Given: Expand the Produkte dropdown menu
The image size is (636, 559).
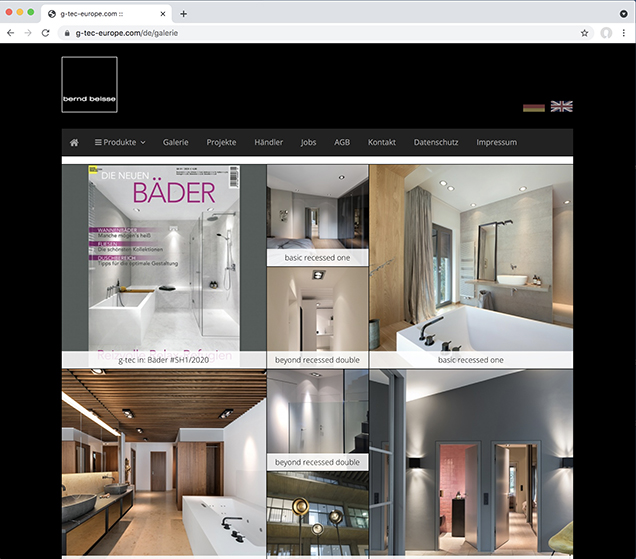Looking at the screenshot, I should [x=120, y=142].
